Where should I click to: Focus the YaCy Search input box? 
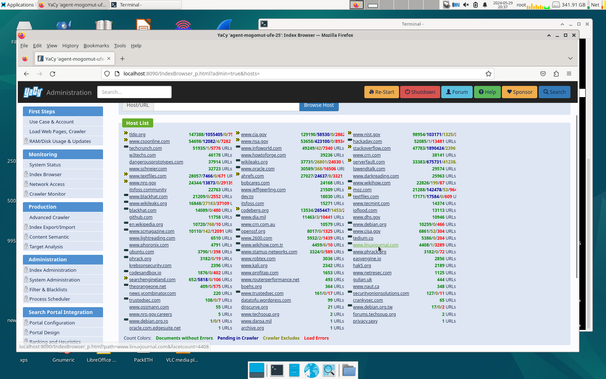click(x=134, y=92)
